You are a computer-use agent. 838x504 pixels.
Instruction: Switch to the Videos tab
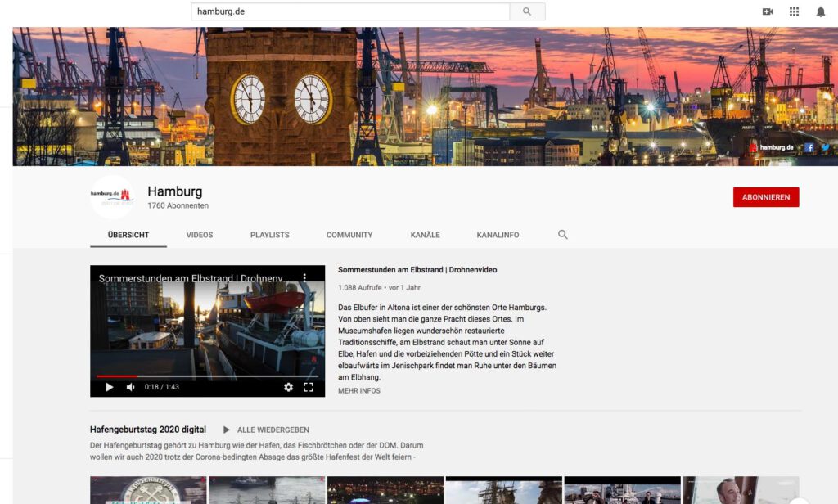coord(200,235)
